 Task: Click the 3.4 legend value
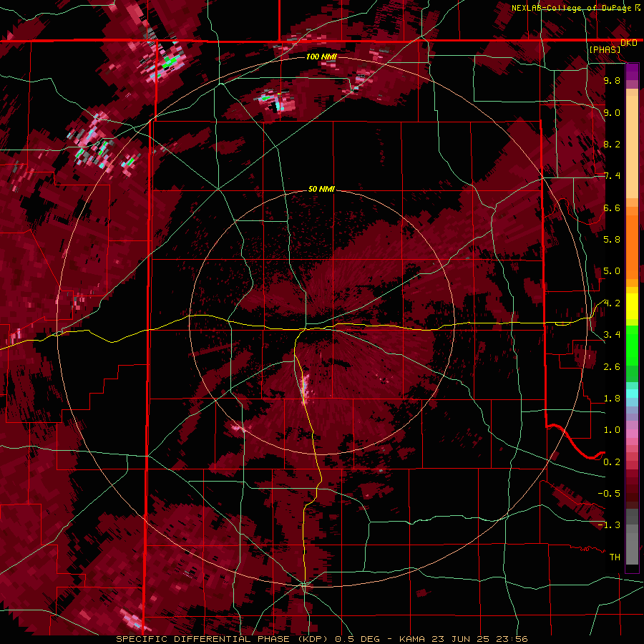click(612, 335)
